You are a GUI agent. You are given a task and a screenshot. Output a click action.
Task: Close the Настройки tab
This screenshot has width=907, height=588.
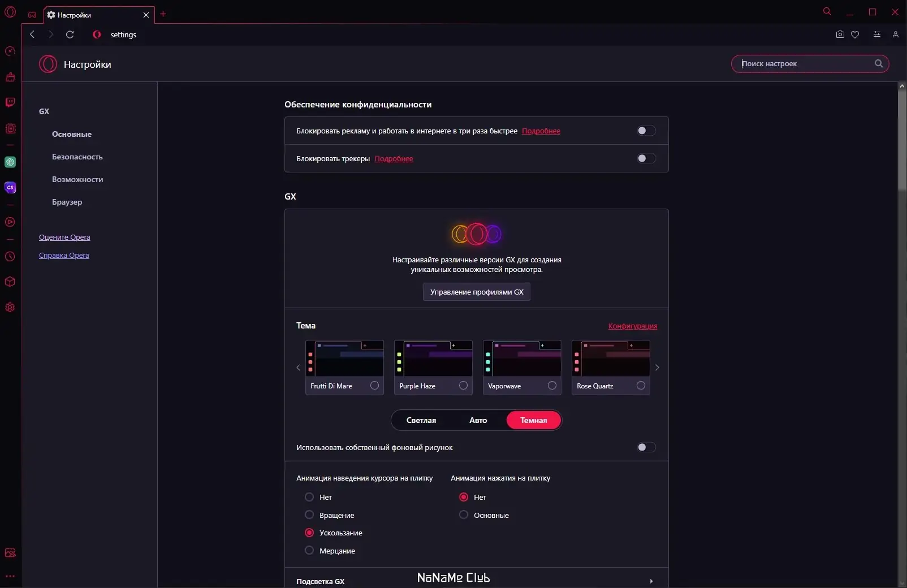(146, 15)
